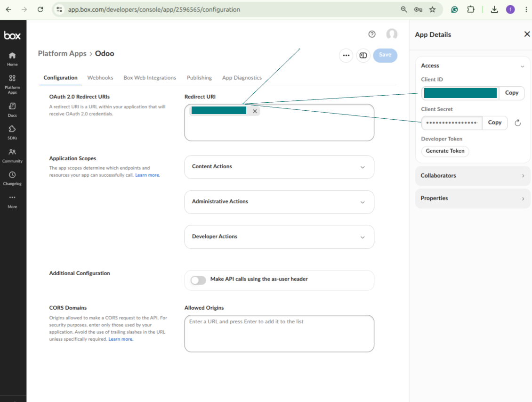Open the user avatar menu
This screenshot has height=402, width=532.
392,34
